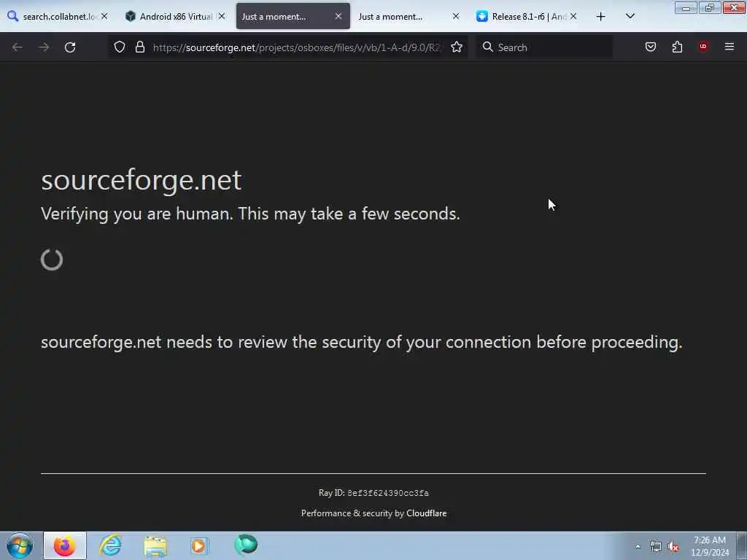Go forward to next page
The width and height of the screenshot is (747, 560).
click(x=44, y=47)
